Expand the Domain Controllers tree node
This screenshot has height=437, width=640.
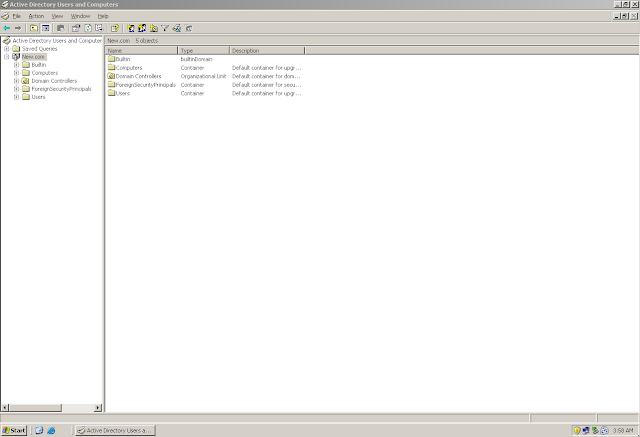[x=16, y=81]
